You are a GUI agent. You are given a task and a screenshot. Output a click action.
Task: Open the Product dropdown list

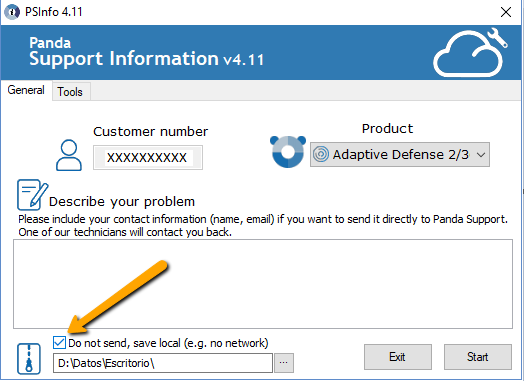coord(400,154)
